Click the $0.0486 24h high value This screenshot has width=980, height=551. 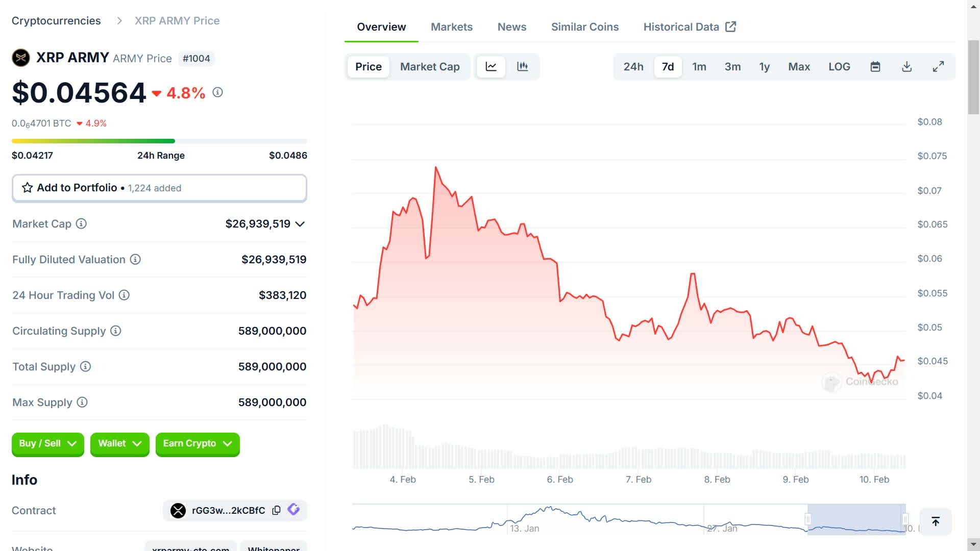[x=288, y=156]
